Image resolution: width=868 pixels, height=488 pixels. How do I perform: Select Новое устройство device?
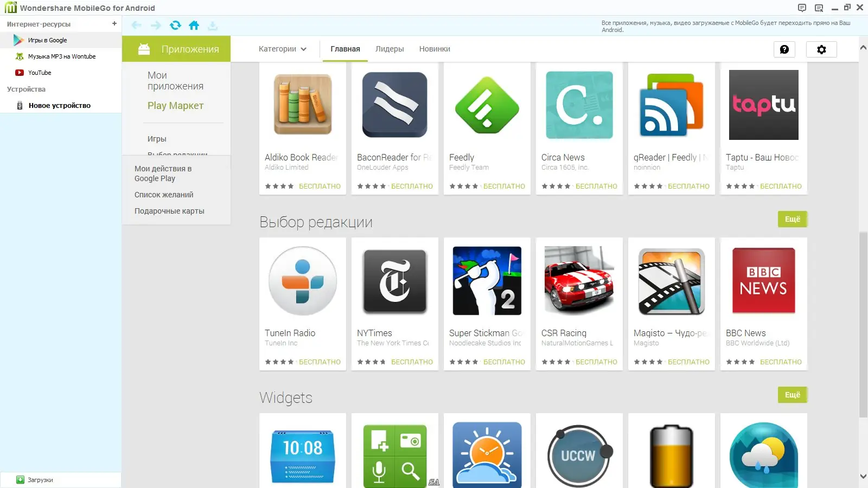(x=61, y=105)
